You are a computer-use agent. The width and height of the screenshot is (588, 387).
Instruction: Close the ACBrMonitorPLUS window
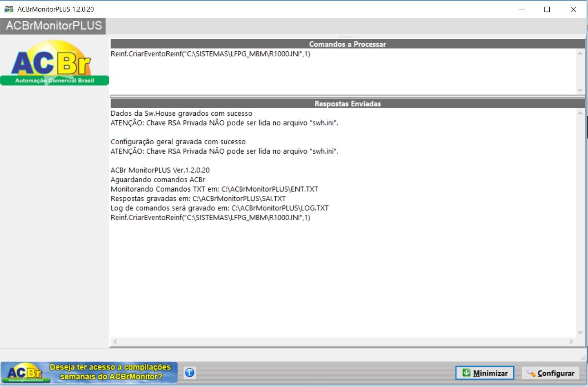click(x=573, y=9)
